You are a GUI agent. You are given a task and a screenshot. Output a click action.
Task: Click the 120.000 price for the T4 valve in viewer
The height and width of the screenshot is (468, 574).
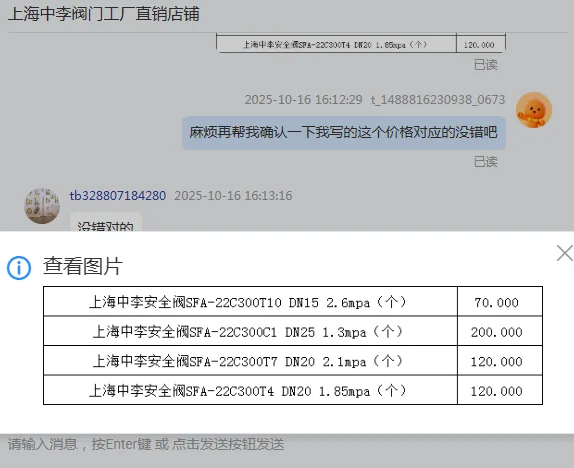[x=500, y=390]
